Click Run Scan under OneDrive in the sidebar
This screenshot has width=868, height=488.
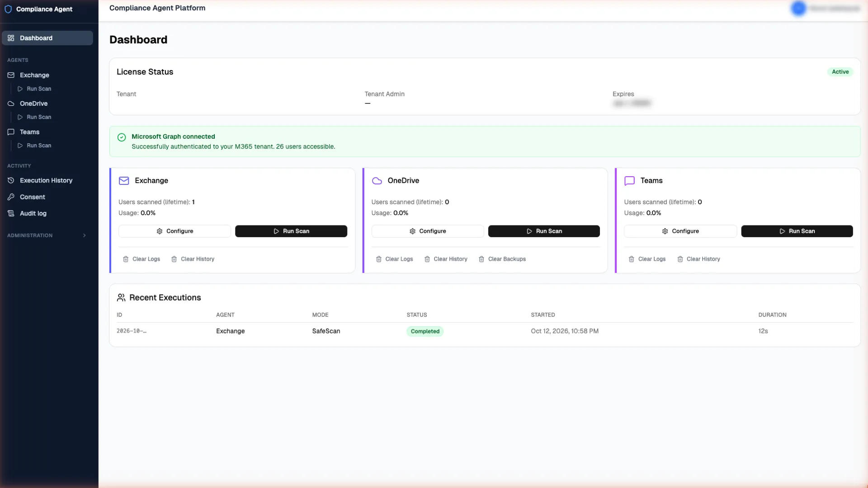(34, 117)
